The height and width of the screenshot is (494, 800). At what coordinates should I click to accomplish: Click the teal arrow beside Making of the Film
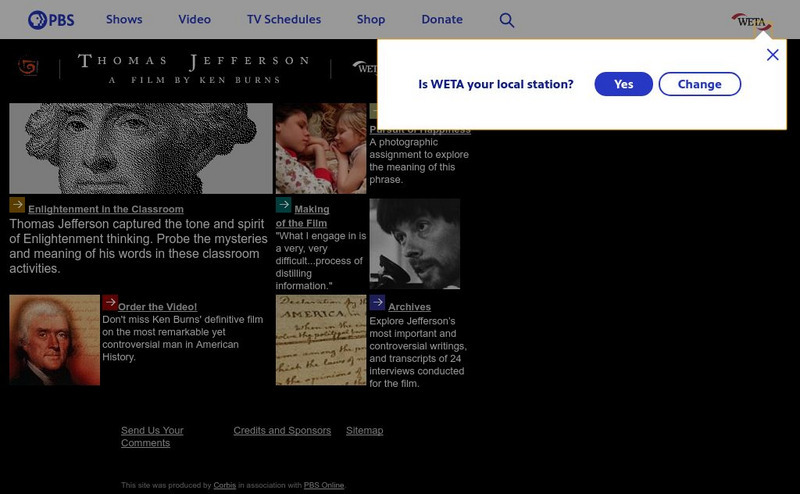click(283, 205)
